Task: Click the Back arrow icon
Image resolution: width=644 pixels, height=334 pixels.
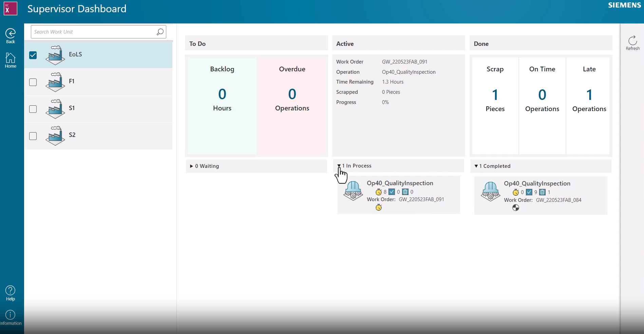Action: pyautogui.click(x=11, y=33)
